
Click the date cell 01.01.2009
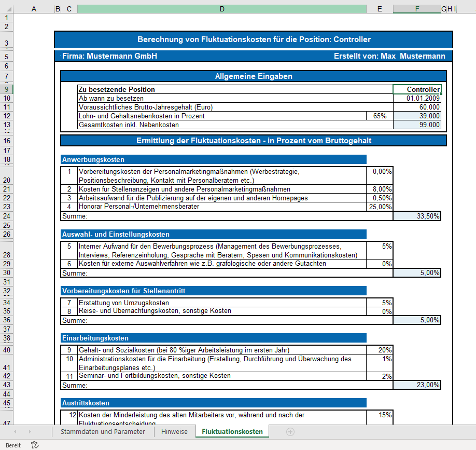(x=417, y=98)
